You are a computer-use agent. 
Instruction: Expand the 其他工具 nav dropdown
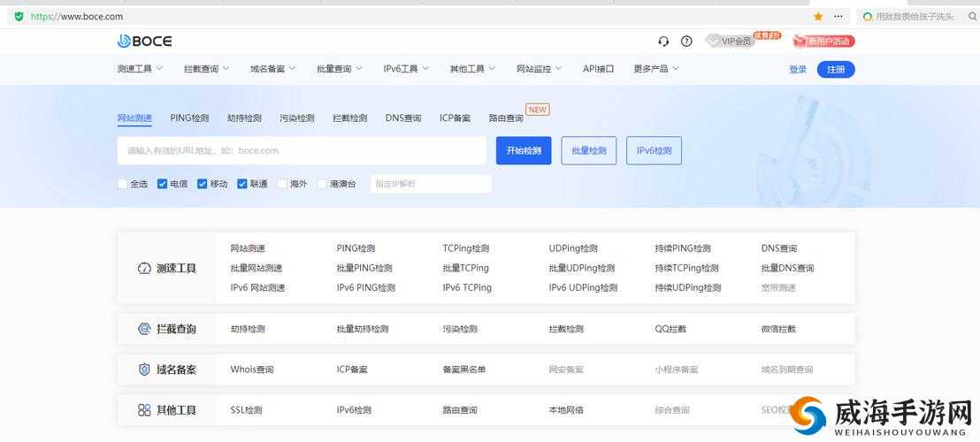472,69
